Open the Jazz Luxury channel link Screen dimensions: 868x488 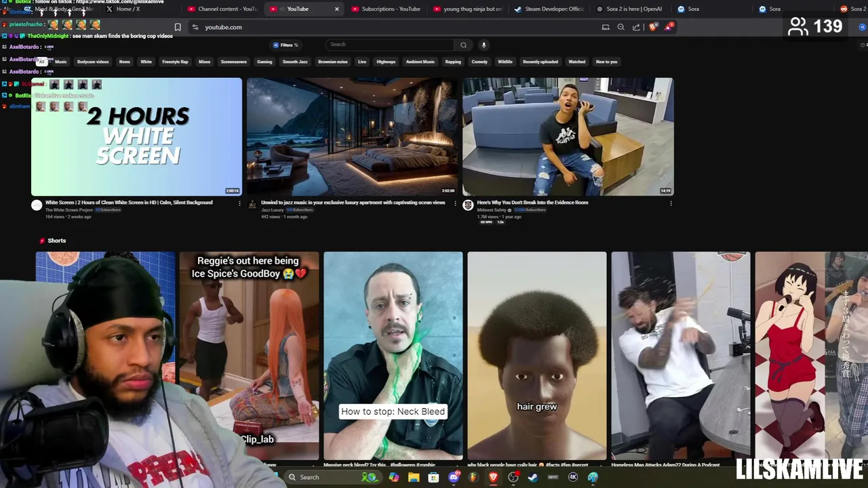pos(273,210)
